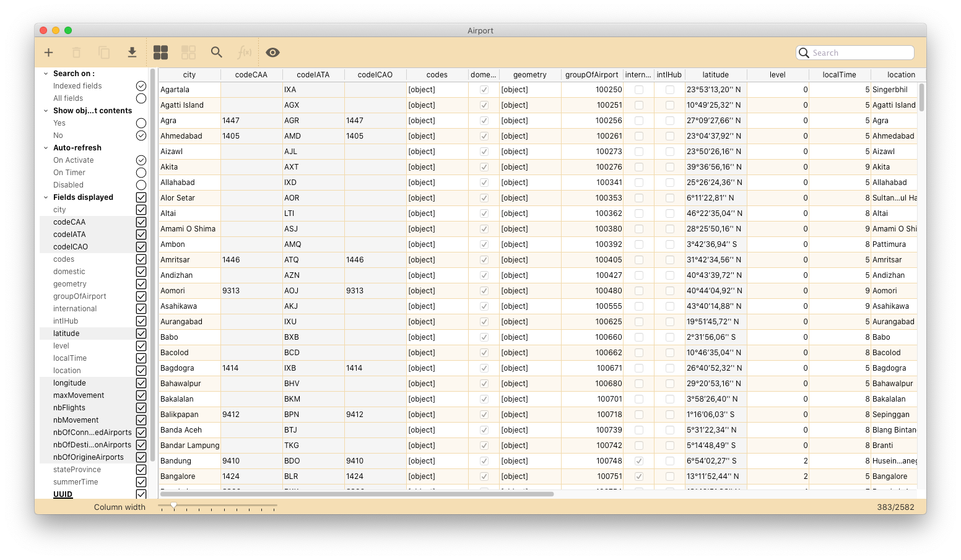Collapse the Fields displayed section
961x560 pixels.
pyautogui.click(x=45, y=197)
